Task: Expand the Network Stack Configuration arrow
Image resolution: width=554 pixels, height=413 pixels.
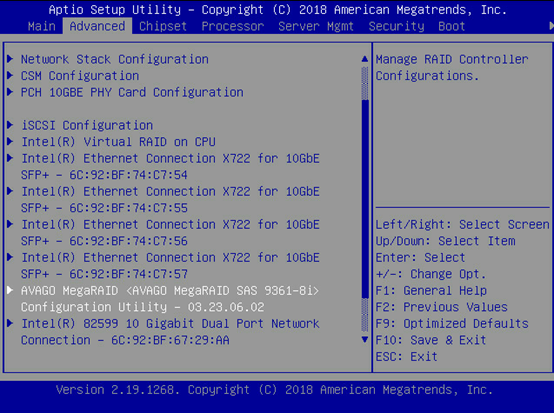Action: pos(10,59)
